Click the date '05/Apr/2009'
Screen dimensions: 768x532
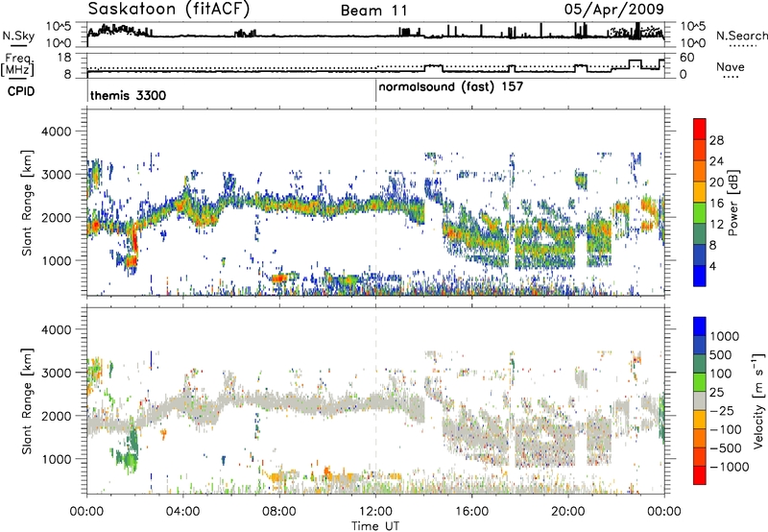pyautogui.click(x=614, y=10)
